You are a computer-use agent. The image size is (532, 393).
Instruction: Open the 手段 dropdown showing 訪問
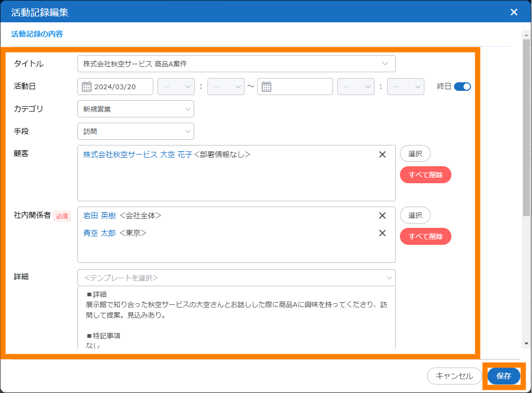pyautogui.click(x=135, y=131)
